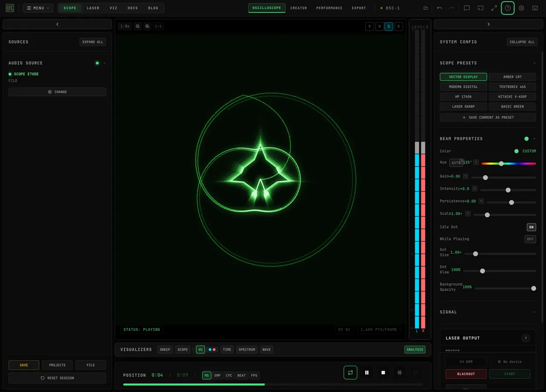This screenshot has width=546, height=392.
Task: Toggle the VU visualizer
Action: tap(200, 350)
